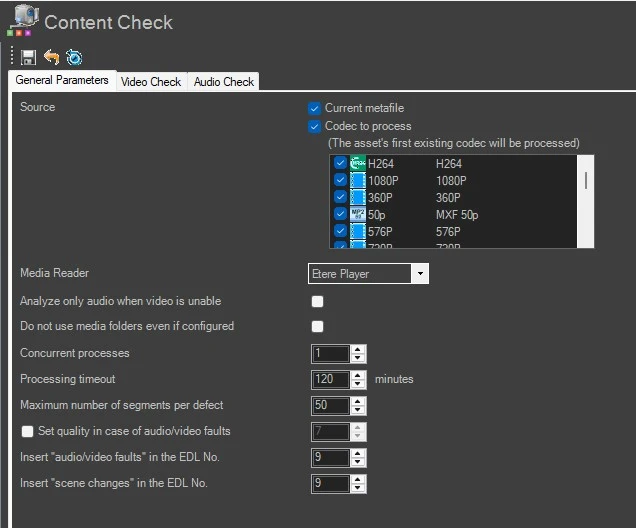This screenshot has height=528, width=636.
Task: Decrease Processing timeout with down arrow
Action: (359, 384)
